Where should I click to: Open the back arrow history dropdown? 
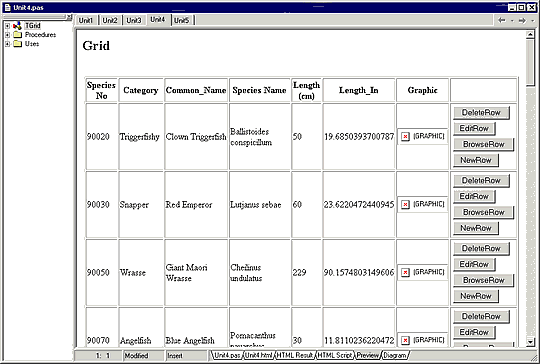[x=512, y=21]
